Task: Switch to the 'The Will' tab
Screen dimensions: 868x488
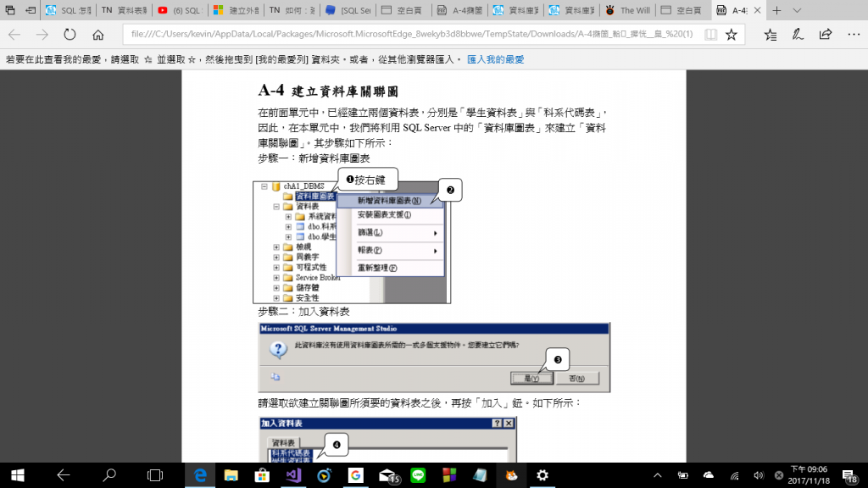Action: click(x=627, y=10)
